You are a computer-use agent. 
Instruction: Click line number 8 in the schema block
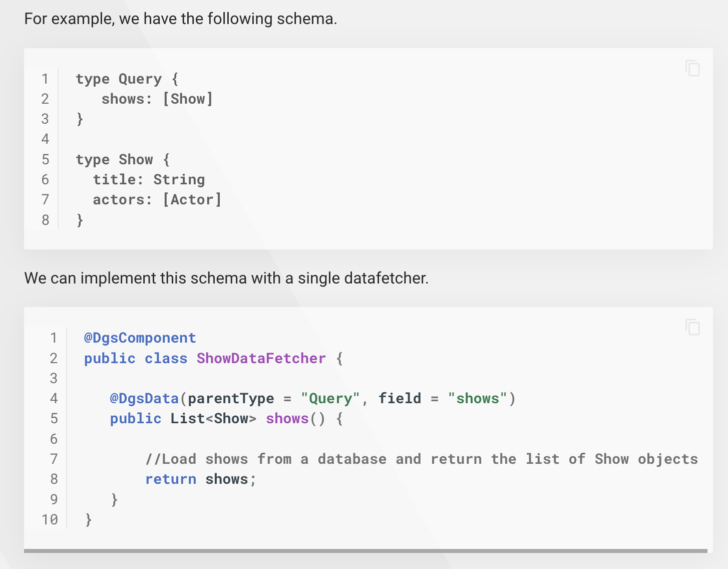46,220
